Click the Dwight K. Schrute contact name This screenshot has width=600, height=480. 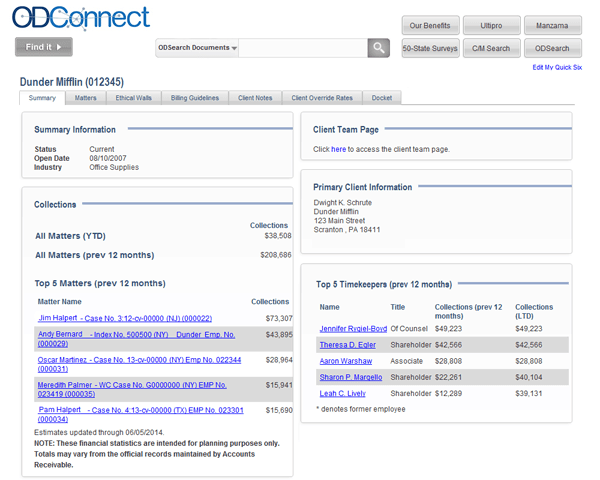[342, 202]
